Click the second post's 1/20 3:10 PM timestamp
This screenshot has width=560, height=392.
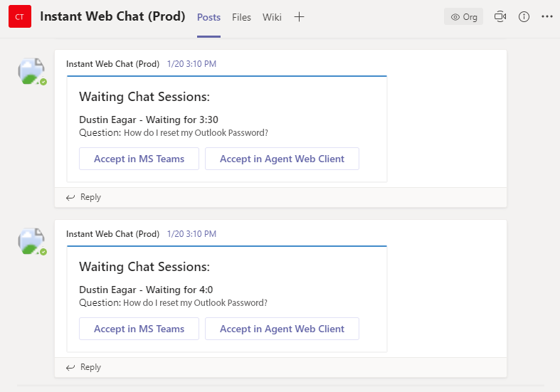pos(192,234)
